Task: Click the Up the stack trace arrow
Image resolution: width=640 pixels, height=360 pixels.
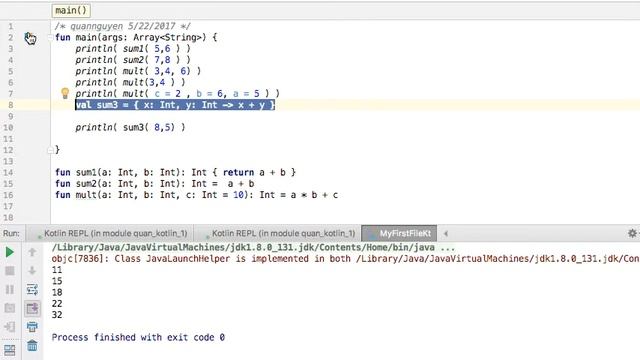Action: pos(32,252)
